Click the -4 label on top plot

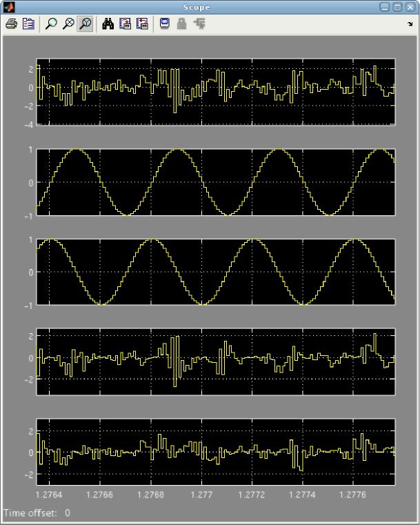pyautogui.click(x=28, y=125)
